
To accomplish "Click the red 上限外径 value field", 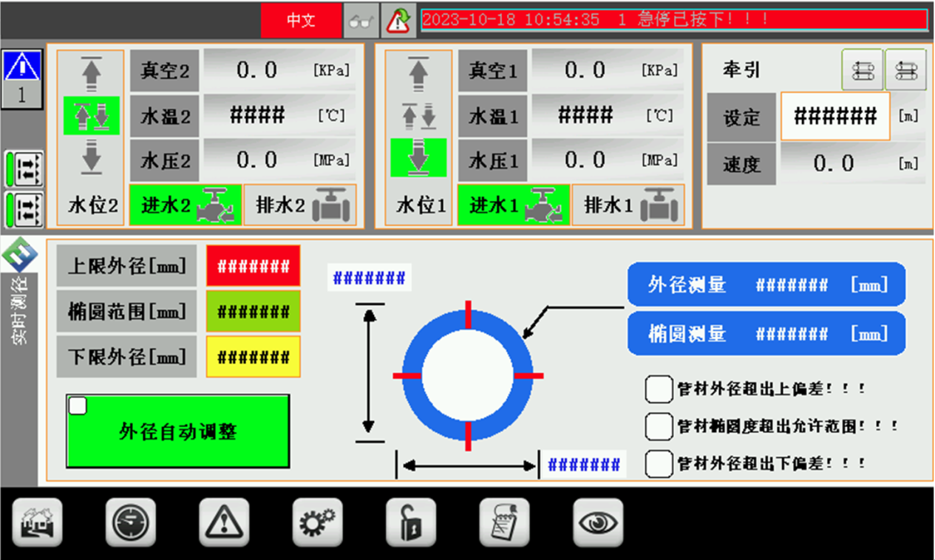I will click(253, 266).
